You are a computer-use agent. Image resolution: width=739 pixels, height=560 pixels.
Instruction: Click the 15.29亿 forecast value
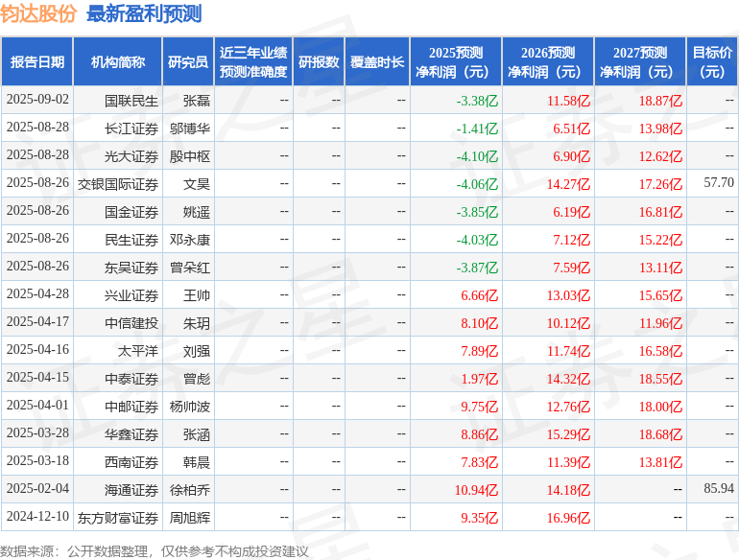tap(568, 433)
